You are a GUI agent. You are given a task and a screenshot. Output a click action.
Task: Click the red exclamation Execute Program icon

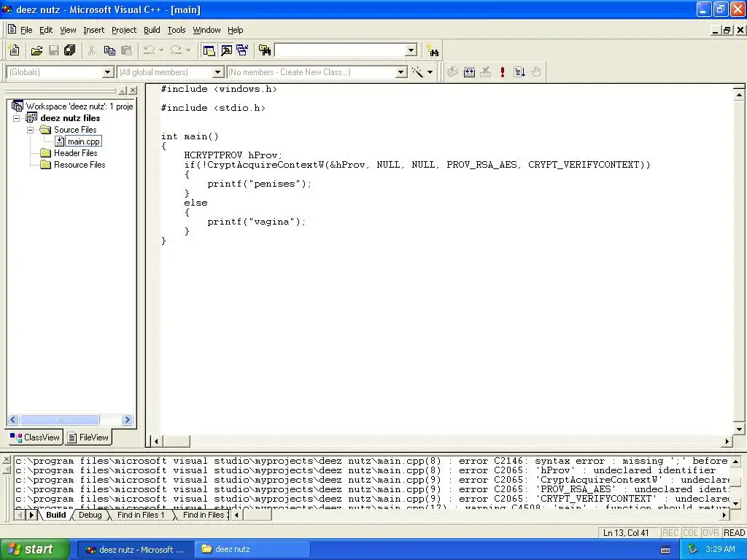pos(502,72)
